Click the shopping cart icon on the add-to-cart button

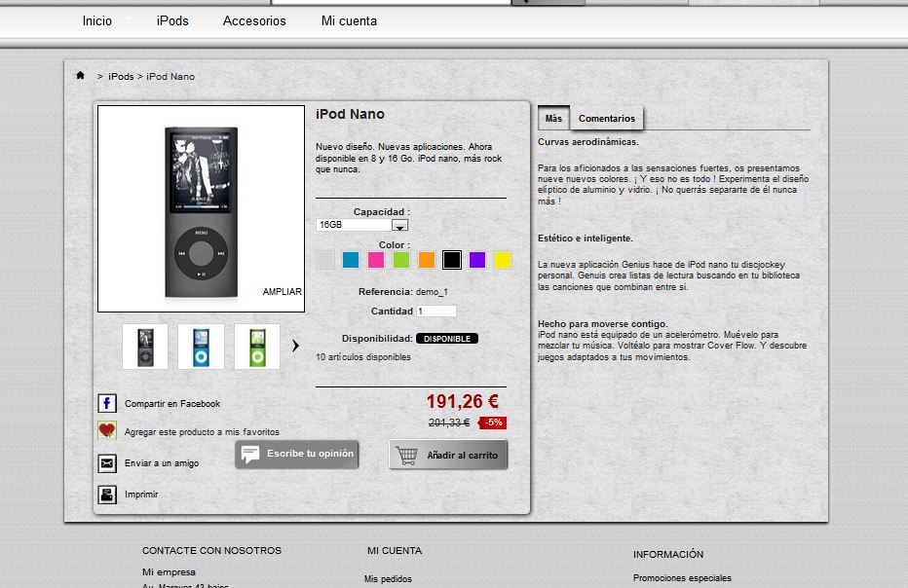coord(407,456)
